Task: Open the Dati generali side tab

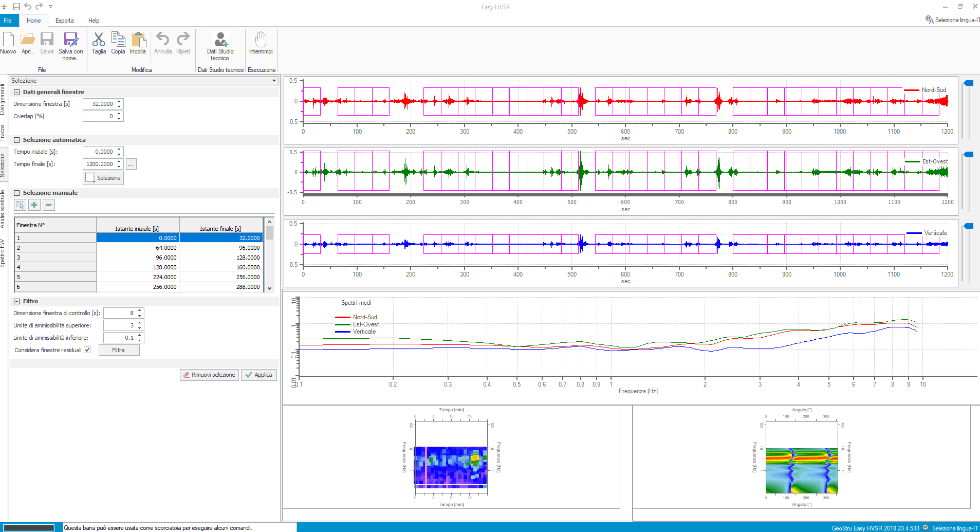Action: click(3, 99)
